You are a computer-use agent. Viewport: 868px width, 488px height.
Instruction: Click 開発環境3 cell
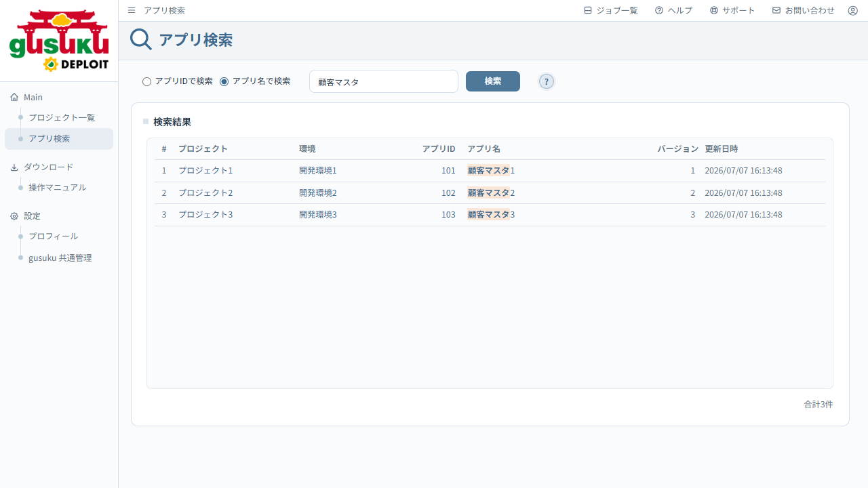318,215
